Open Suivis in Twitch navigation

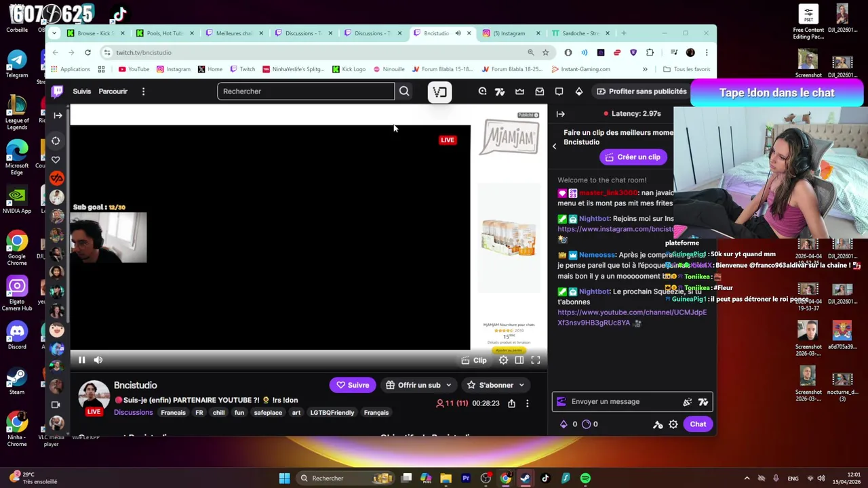point(82,91)
